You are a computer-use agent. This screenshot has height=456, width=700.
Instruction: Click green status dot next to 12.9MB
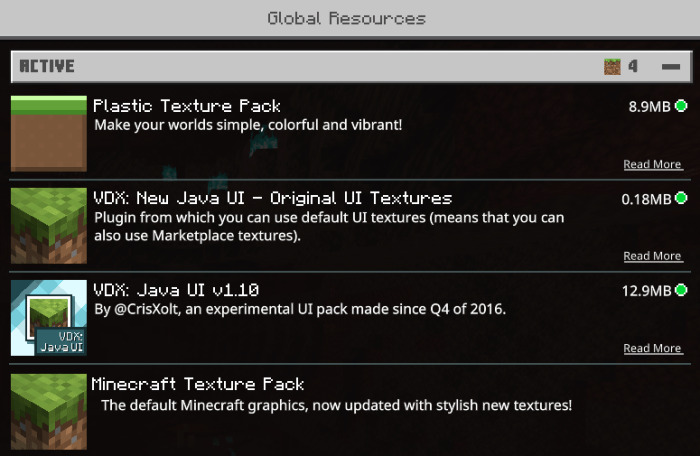[681, 290]
